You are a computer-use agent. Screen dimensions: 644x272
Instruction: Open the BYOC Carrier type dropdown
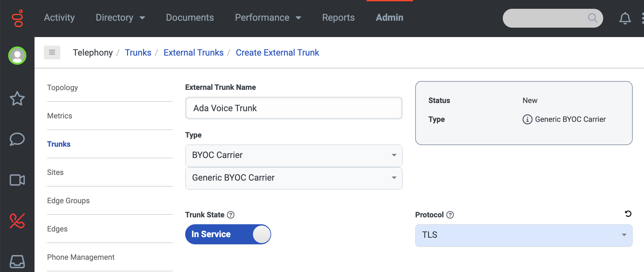pyautogui.click(x=294, y=155)
